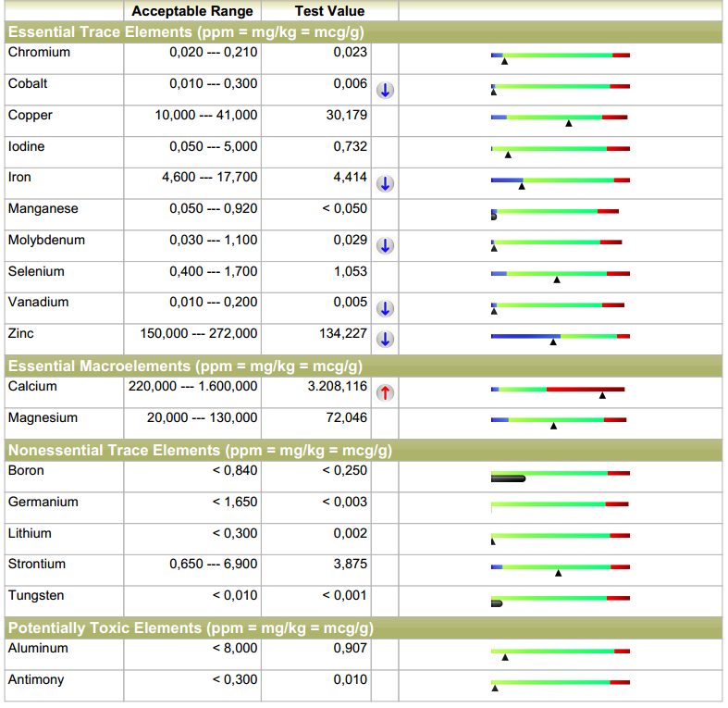This screenshot has width=728, height=708.
Task: Click the Chromium range indicator bar
Action: [x=561, y=56]
